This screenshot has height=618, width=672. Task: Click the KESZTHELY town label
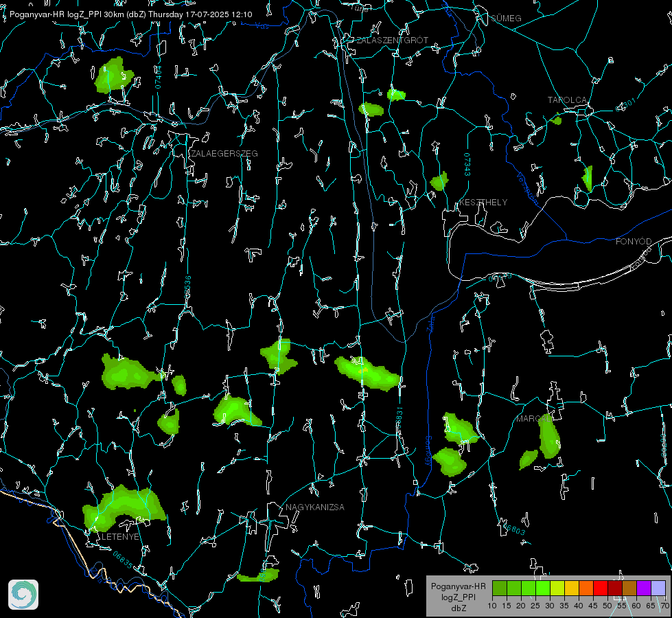[x=483, y=203]
